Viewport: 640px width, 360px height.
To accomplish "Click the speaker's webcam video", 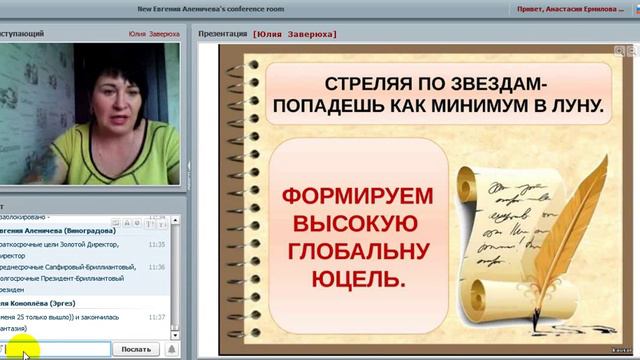I will (x=90, y=114).
